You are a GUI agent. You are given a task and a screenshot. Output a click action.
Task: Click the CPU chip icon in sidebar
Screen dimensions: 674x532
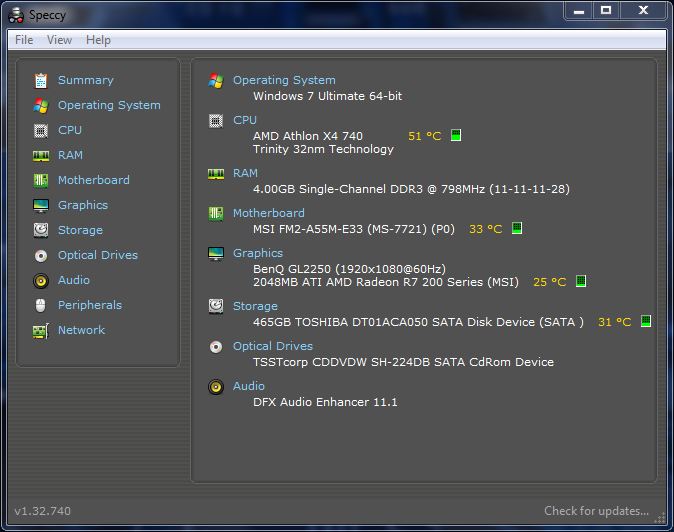[x=41, y=131]
